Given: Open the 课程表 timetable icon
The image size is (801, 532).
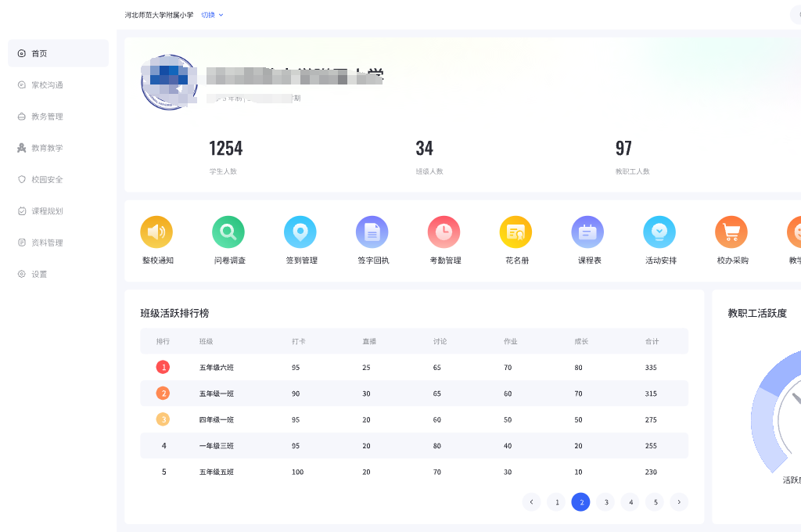Looking at the screenshot, I should point(587,232).
